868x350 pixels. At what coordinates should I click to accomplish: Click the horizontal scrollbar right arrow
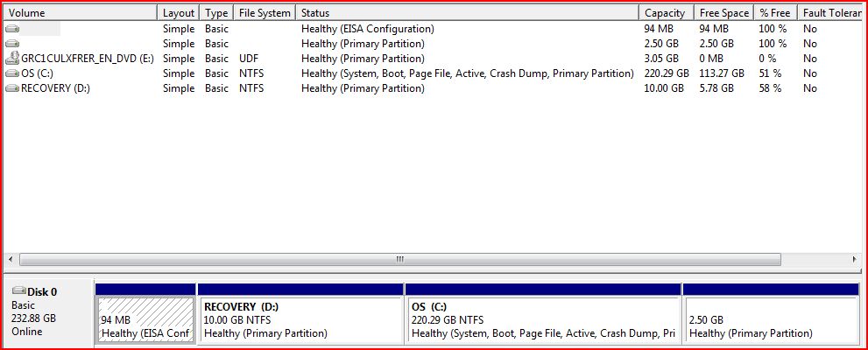[x=856, y=259]
